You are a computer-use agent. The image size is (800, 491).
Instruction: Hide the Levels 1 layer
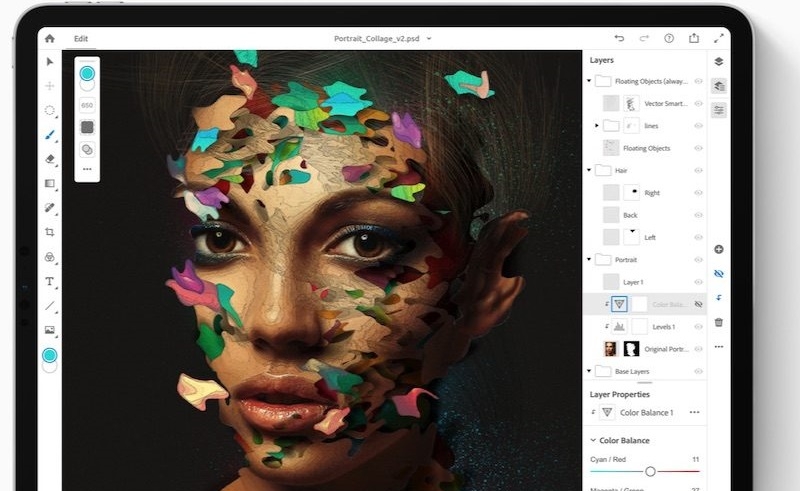(x=698, y=327)
